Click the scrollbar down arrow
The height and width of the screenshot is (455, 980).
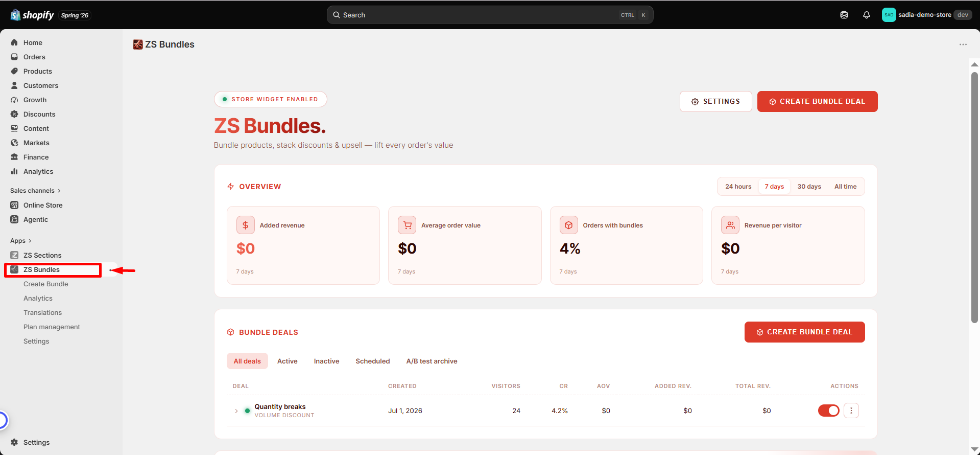[974, 449]
